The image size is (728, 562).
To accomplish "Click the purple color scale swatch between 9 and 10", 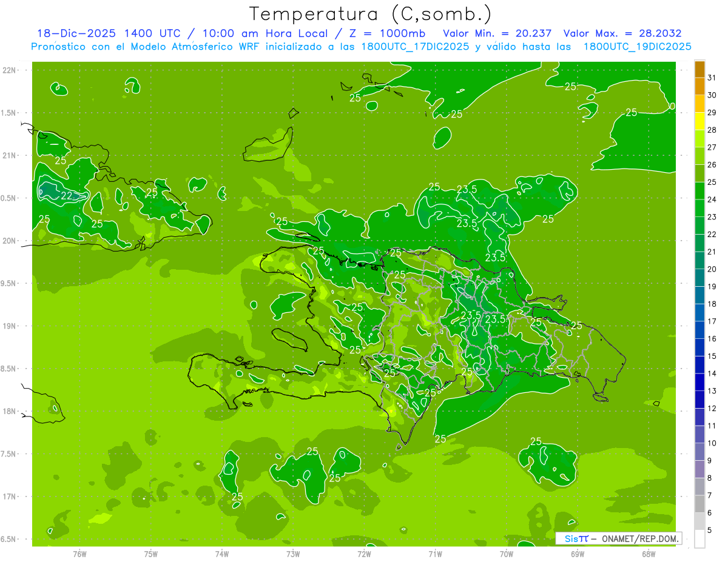I will coord(699,452).
